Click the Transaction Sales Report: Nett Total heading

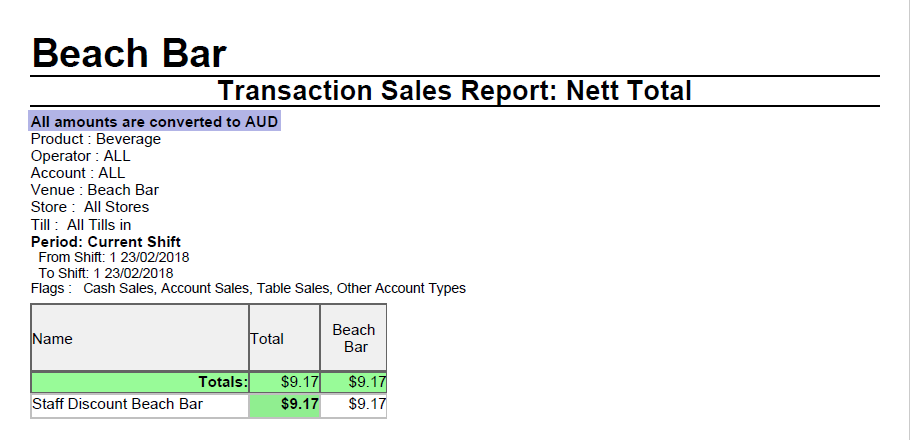[x=455, y=91]
